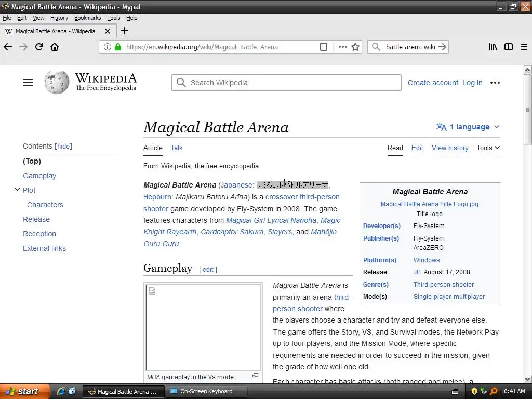
Task: Open the Bookmarks menu
Action: click(x=87, y=18)
